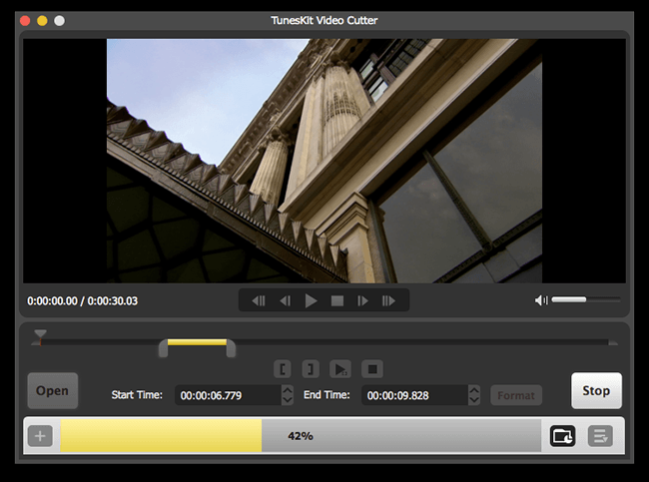This screenshot has height=482, width=649.
Task: Click the video preview frame
Action: coord(324,161)
